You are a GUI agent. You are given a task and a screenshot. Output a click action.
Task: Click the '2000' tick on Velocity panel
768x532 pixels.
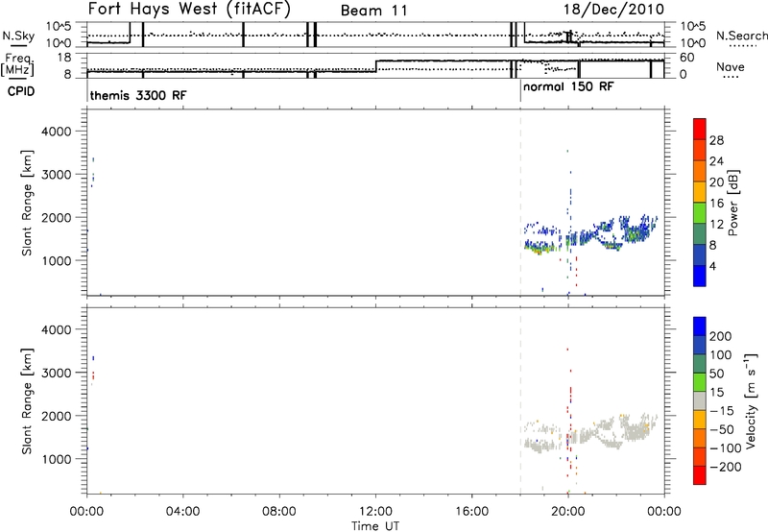tap(56, 416)
